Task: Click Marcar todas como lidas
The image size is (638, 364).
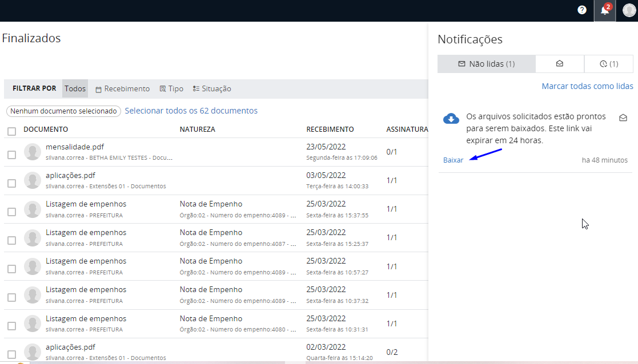Action: tap(587, 87)
